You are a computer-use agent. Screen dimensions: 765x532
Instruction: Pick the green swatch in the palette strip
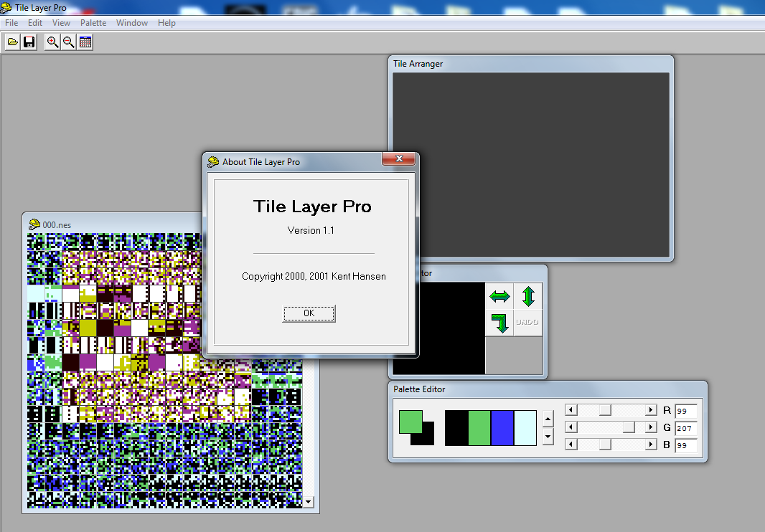point(479,428)
